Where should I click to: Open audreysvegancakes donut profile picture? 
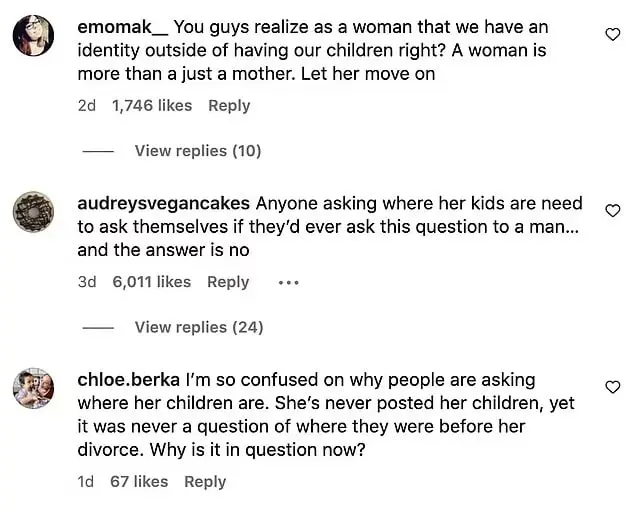pos(33,212)
